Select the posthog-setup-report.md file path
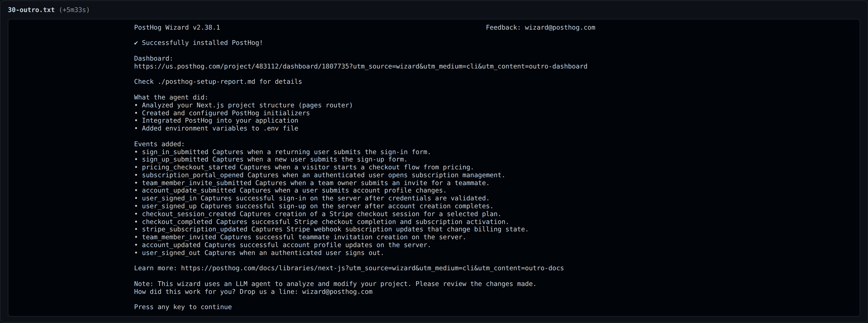This screenshot has width=868, height=323. (x=206, y=82)
